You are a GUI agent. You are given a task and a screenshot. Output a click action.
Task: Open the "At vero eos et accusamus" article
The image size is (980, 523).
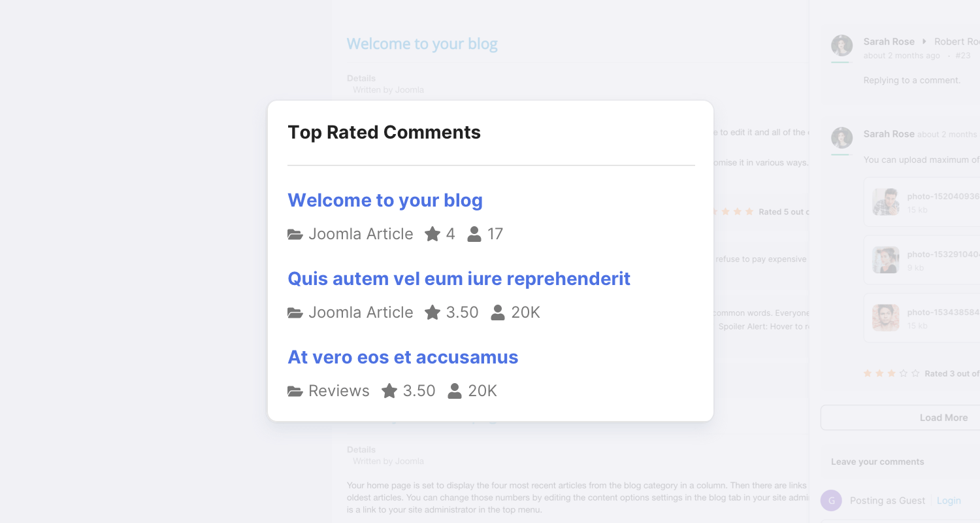[x=402, y=357]
